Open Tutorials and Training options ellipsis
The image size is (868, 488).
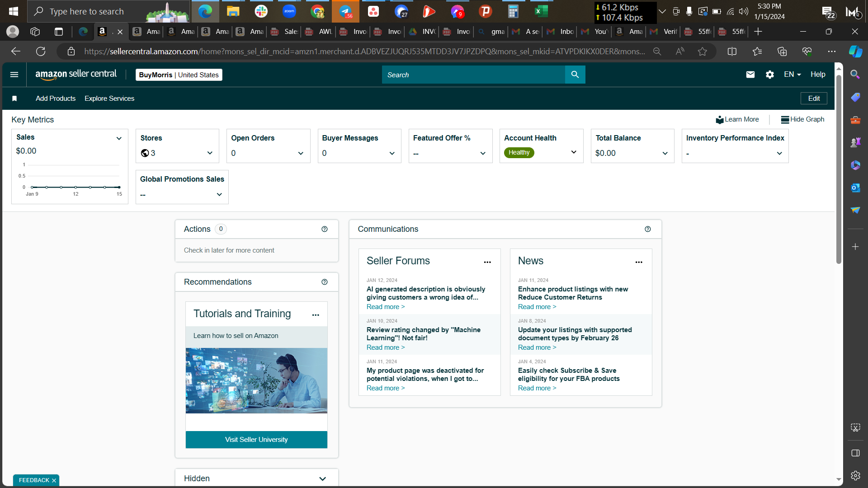click(316, 315)
